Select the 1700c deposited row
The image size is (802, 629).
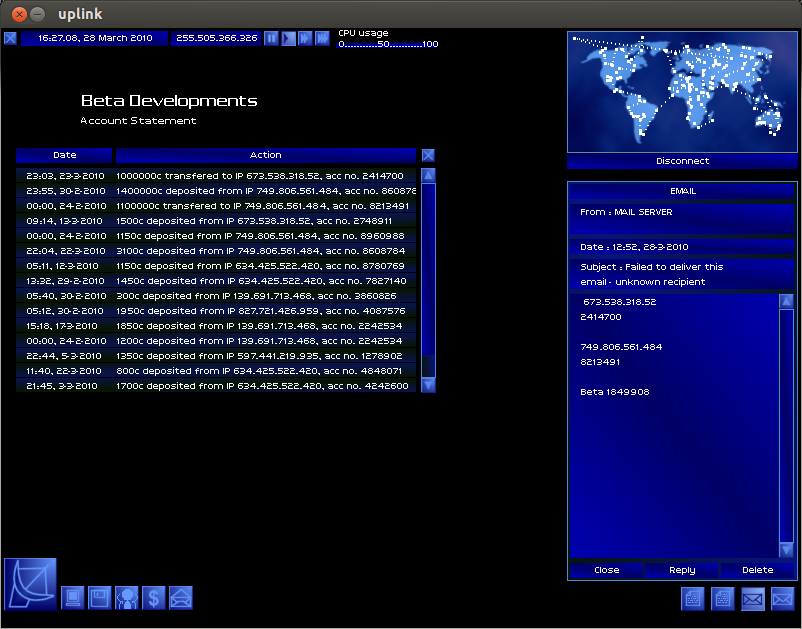216,386
